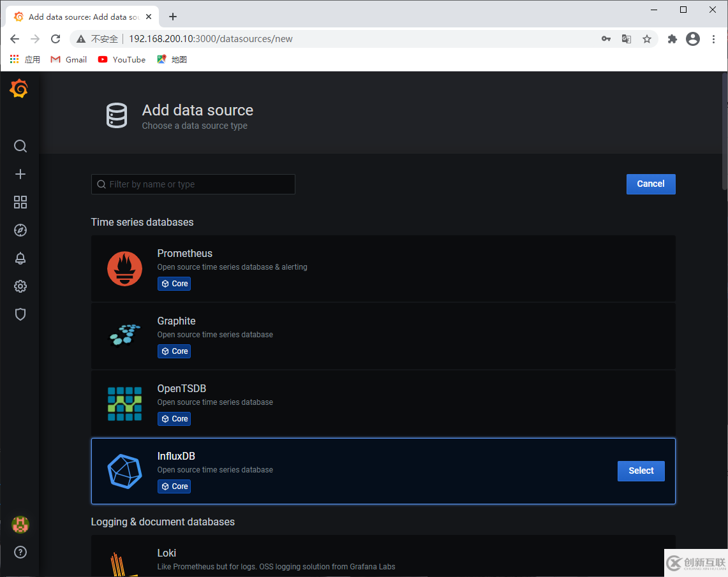The width and height of the screenshot is (728, 577).
Task: Click the translate page icon
Action: pos(627,39)
